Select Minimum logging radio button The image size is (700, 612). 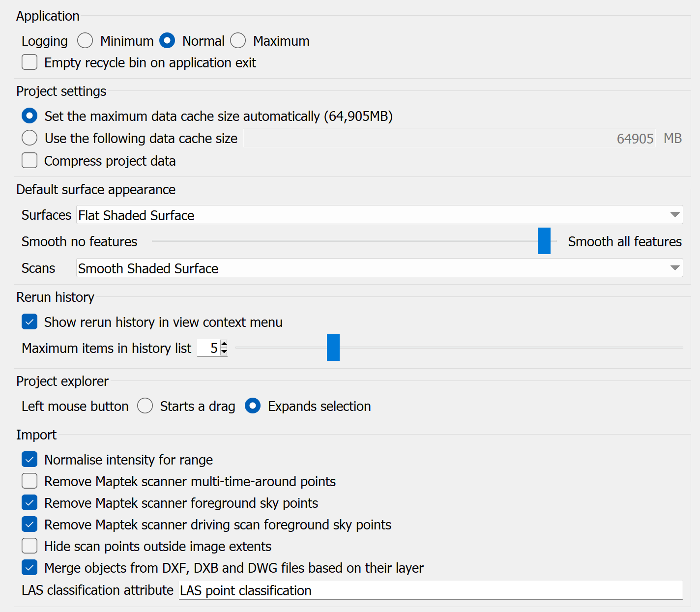(x=85, y=41)
